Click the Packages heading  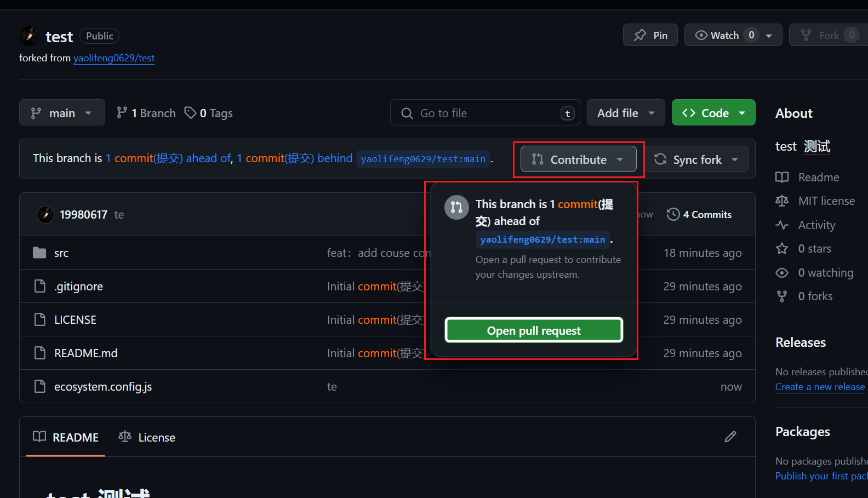tap(803, 432)
